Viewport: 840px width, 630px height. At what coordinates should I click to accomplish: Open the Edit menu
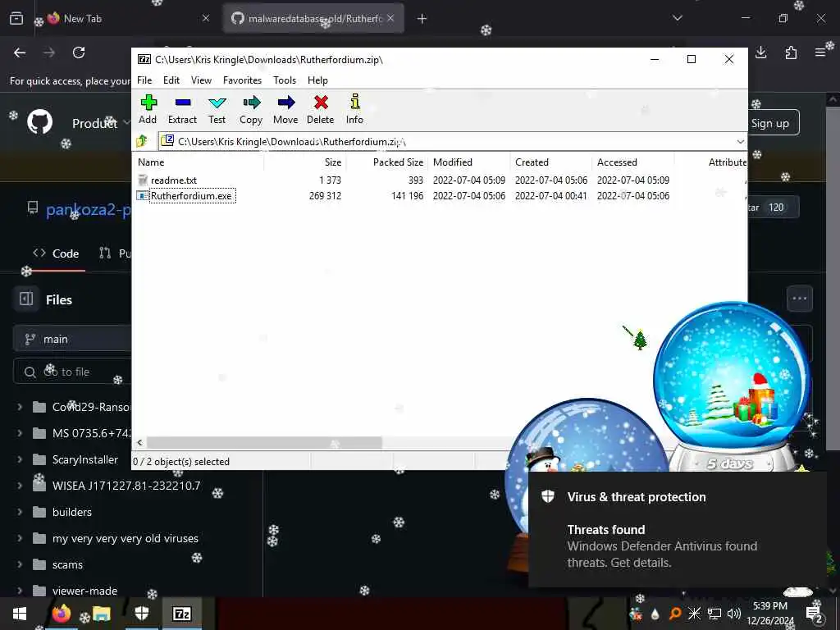click(171, 80)
